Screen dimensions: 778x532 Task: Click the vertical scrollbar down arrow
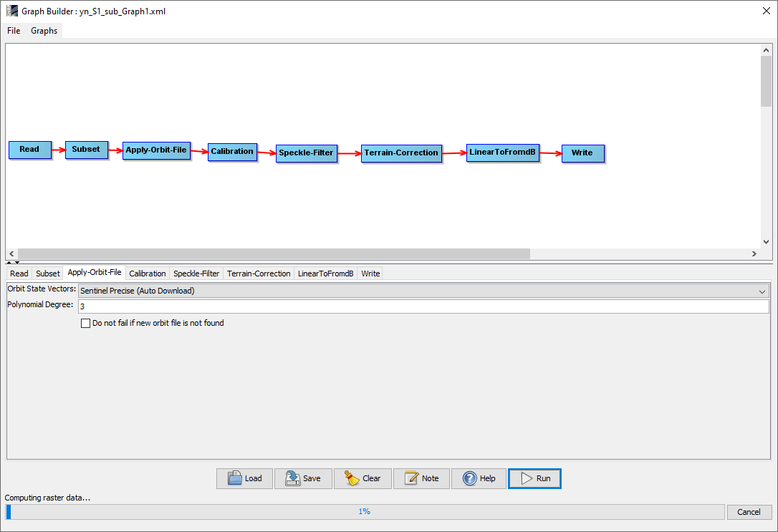coord(766,242)
